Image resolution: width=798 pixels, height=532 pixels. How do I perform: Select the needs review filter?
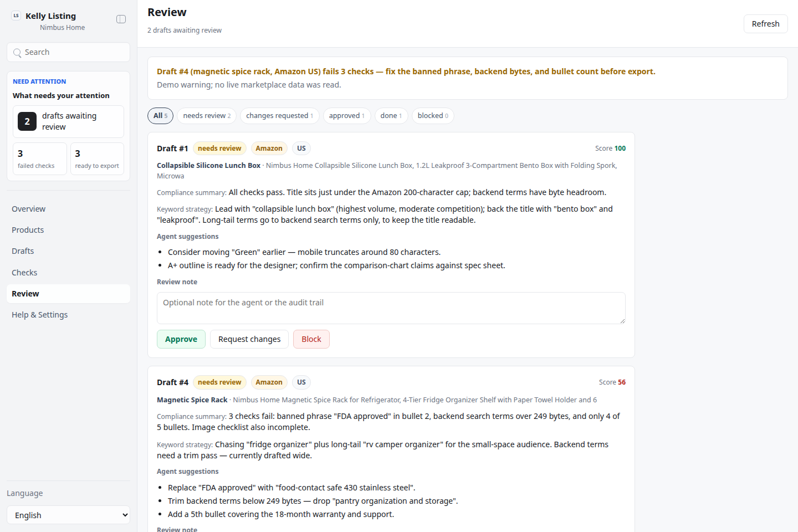pyautogui.click(x=207, y=116)
